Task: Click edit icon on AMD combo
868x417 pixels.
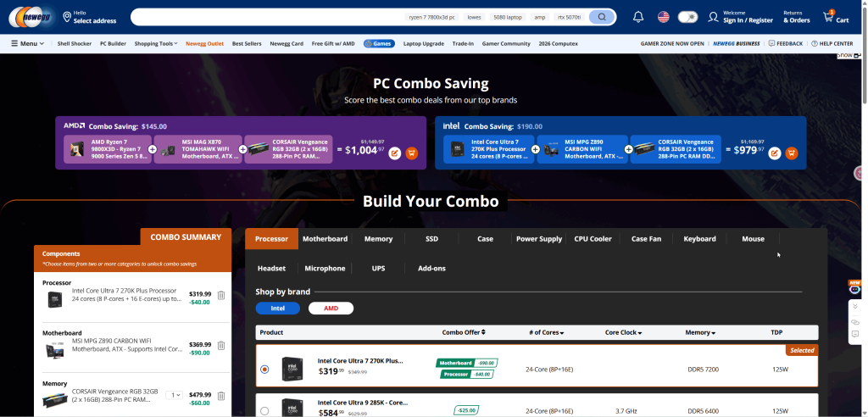Action: click(395, 153)
